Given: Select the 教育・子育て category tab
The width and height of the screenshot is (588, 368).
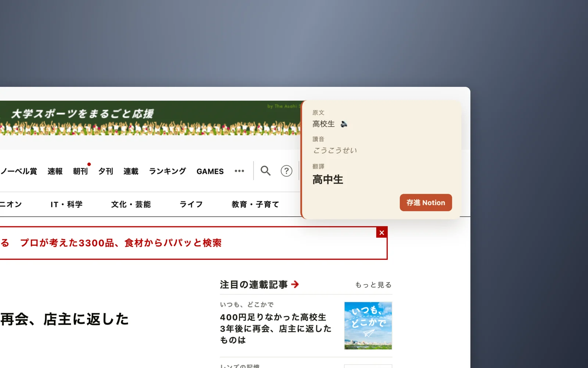Looking at the screenshot, I should click(x=255, y=204).
